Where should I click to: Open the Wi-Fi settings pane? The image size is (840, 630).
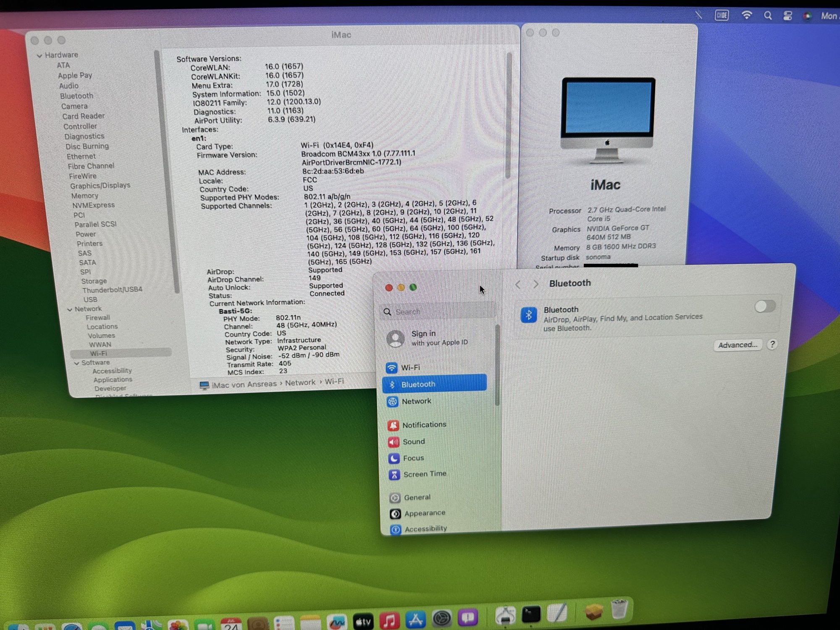pos(409,367)
